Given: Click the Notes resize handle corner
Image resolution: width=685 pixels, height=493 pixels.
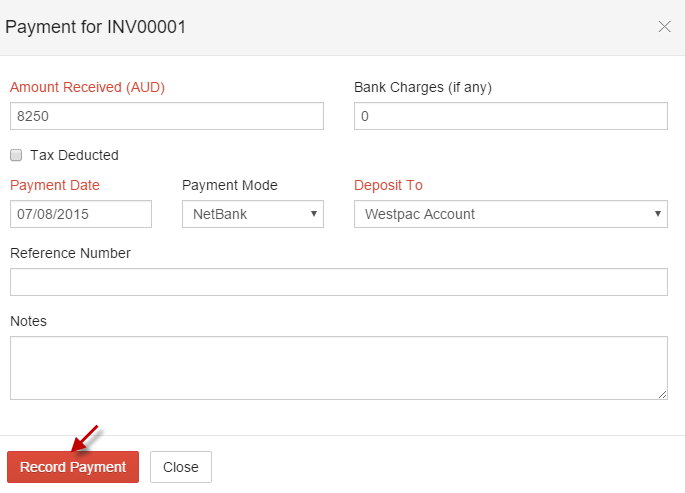Looking at the screenshot, I should coord(662,394).
